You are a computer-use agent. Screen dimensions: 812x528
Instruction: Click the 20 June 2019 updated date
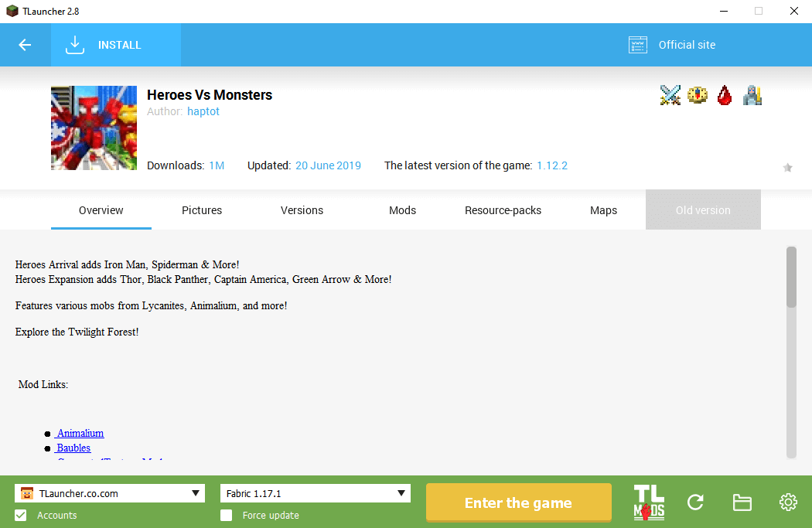coord(329,165)
